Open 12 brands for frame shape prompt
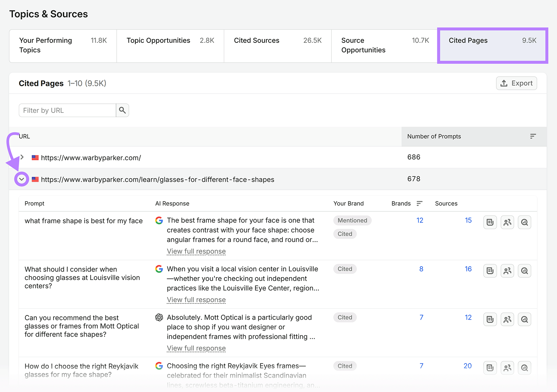 [x=420, y=220]
